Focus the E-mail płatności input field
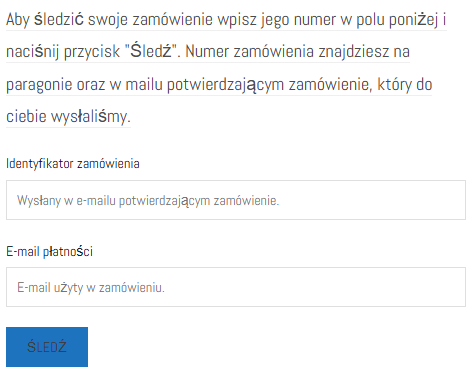The width and height of the screenshot is (474, 384). pos(236,287)
